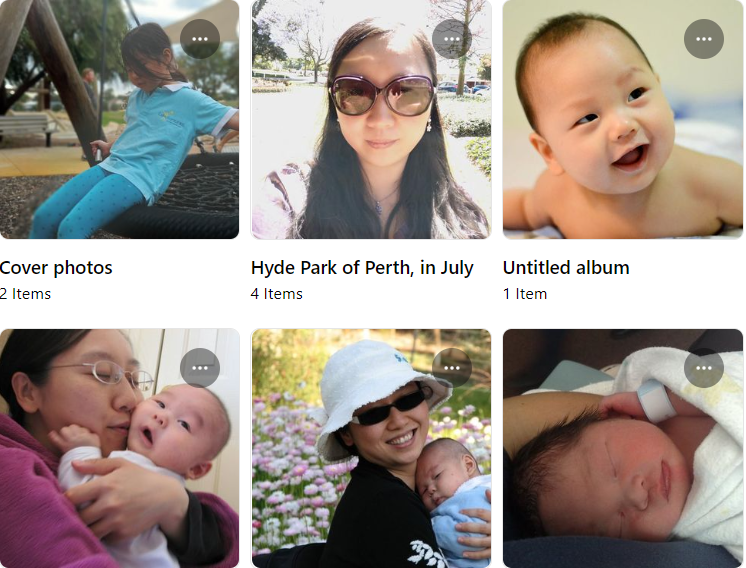The height and width of the screenshot is (568, 746).
Task: Open options menu on Cover photos album
Action: [x=200, y=39]
